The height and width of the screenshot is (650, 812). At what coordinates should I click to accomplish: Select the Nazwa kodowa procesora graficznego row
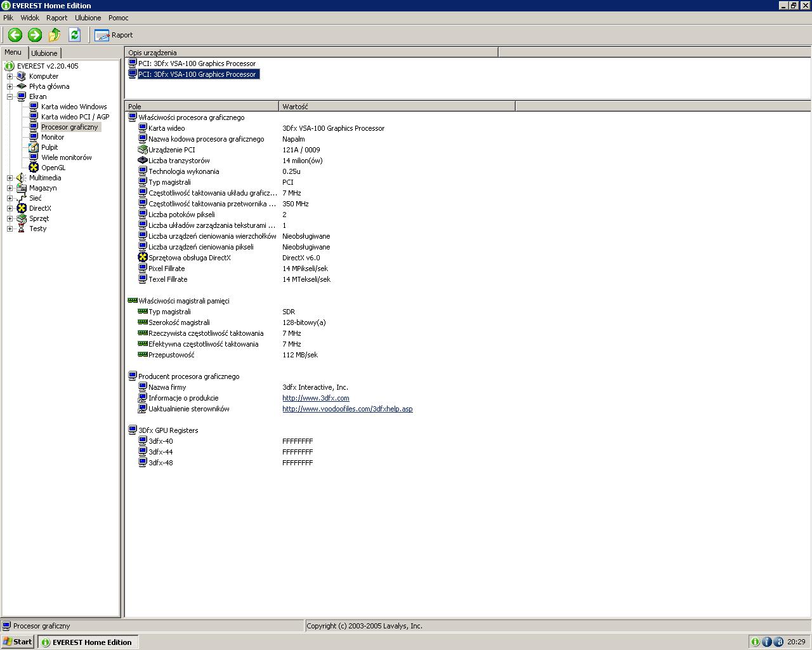coord(467,139)
